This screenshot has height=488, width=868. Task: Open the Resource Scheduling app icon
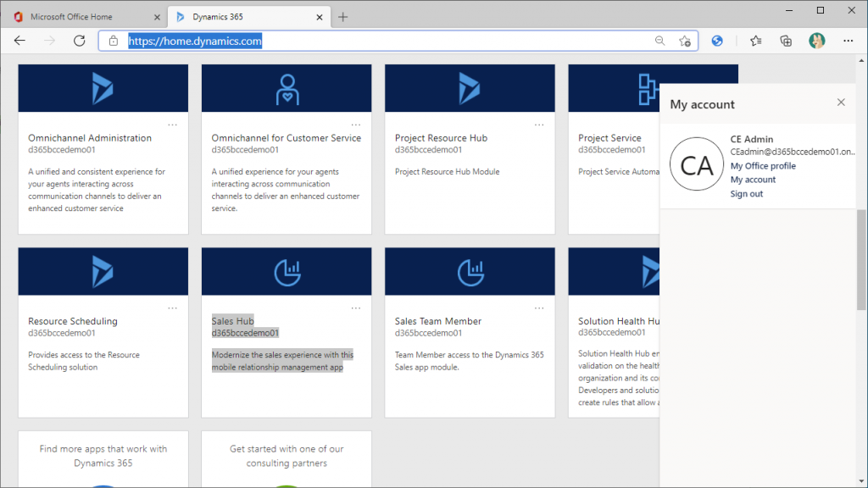tap(103, 272)
